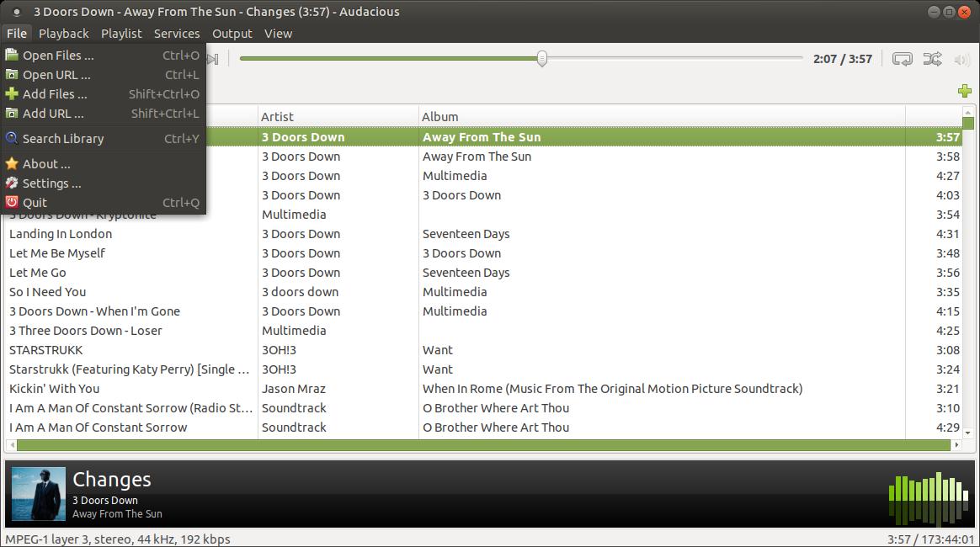Viewport: 980px width, 547px height.
Task: Click horizontal scrollbar right arrow
Action: 956,445
